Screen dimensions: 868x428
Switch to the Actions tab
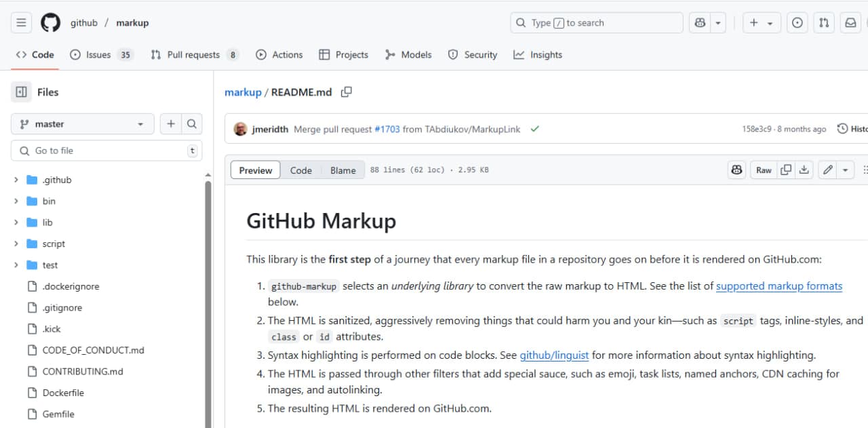pyautogui.click(x=279, y=55)
